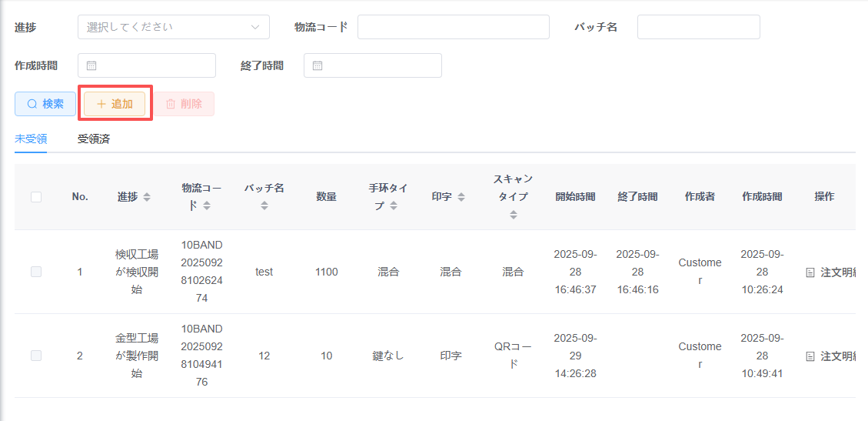Click the 印字 column sort arrows
The width and height of the screenshot is (868, 421).
click(x=461, y=197)
